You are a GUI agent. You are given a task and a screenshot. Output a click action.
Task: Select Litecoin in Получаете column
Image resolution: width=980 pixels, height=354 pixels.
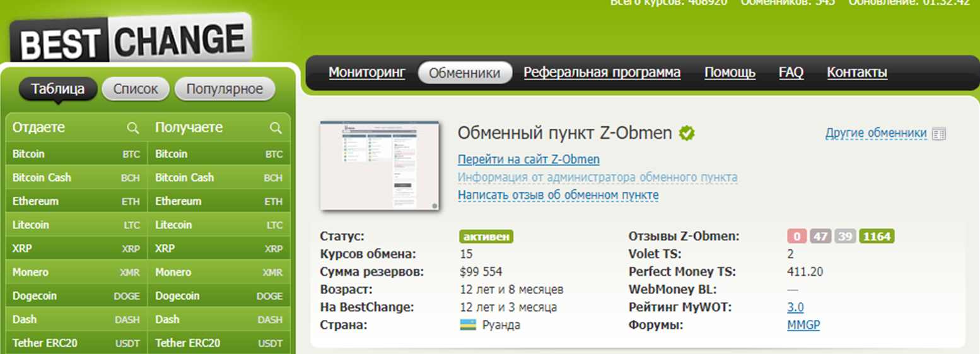pyautogui.click(x=219, y=225)
